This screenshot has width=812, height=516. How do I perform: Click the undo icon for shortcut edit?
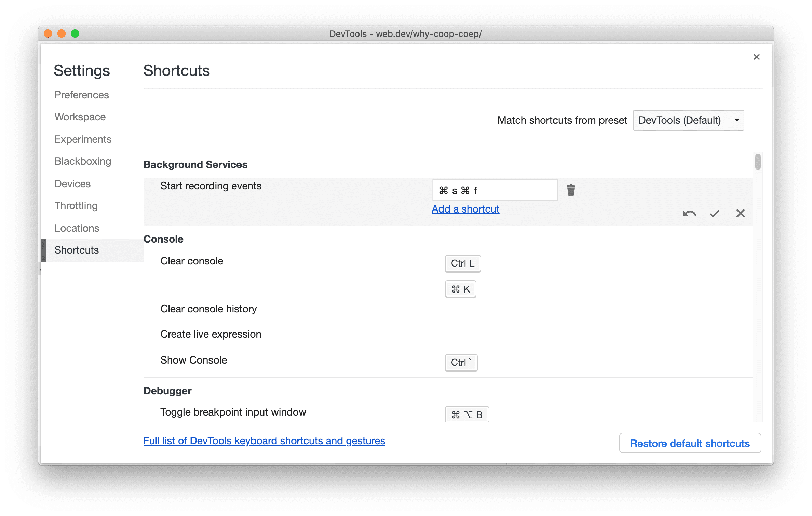(x=688, y=213)
